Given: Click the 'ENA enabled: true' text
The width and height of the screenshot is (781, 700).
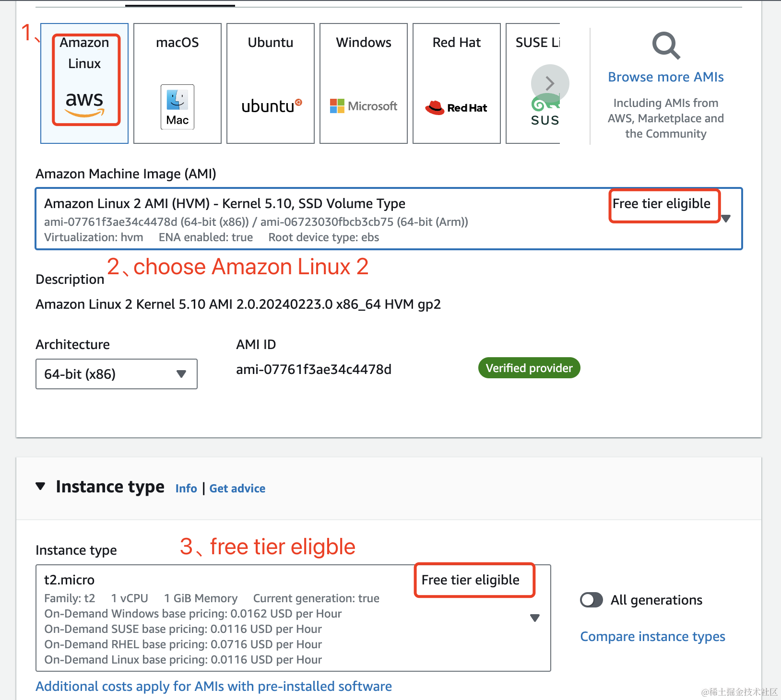Looking at the screenshot, I should [x=206, y=237].
